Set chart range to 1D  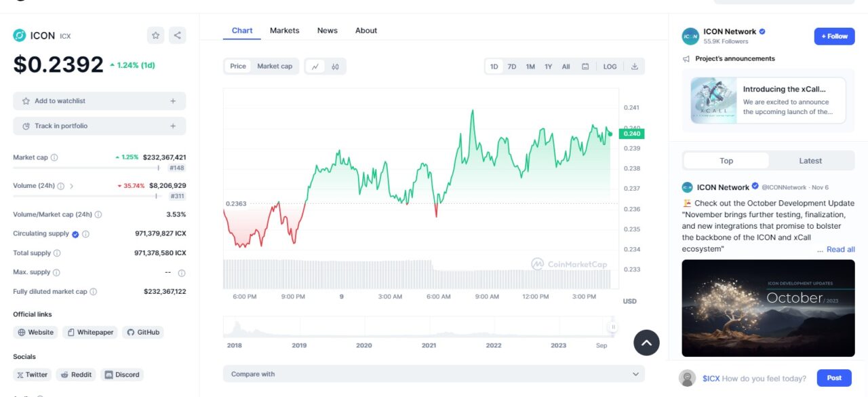pyautogui.click(x=494, y=67)
